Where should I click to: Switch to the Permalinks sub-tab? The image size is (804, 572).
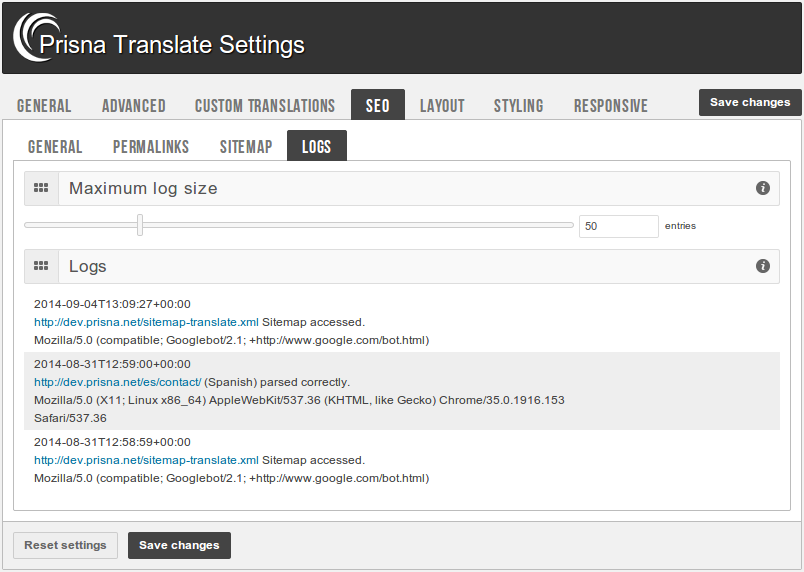coord(151,146)
